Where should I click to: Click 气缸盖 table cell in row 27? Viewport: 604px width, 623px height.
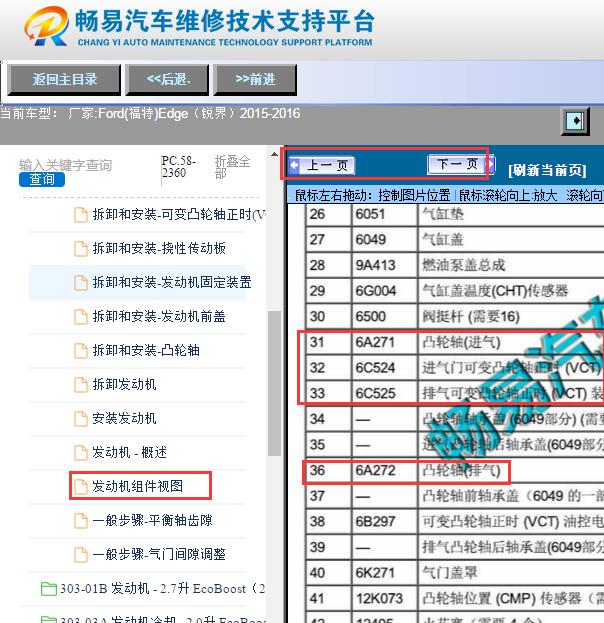511,240
